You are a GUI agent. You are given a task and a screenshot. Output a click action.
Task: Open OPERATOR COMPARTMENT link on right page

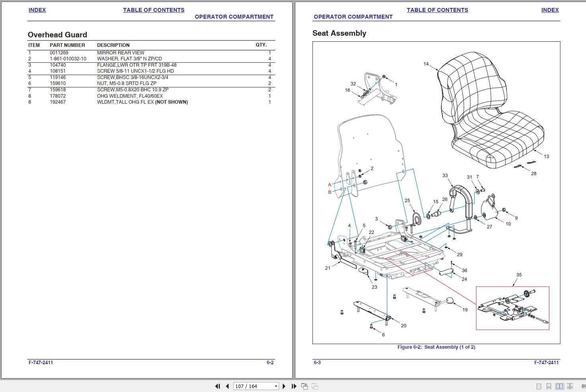353,17
